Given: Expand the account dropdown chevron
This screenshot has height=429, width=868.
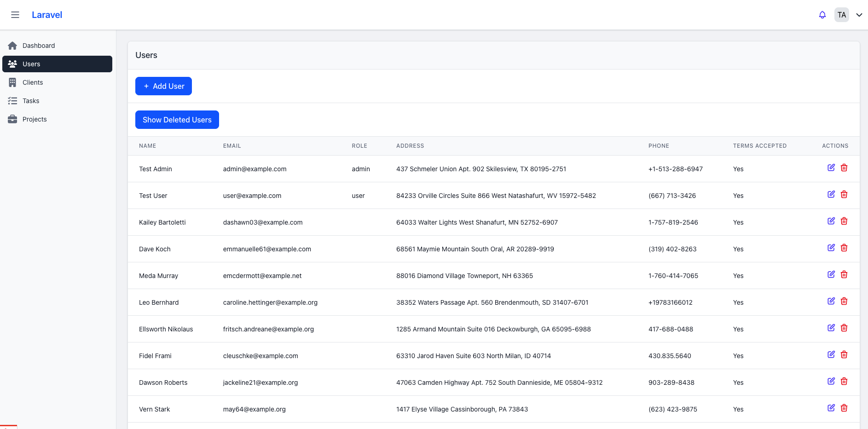Looking at the screenshot, I should pos(859,15).
